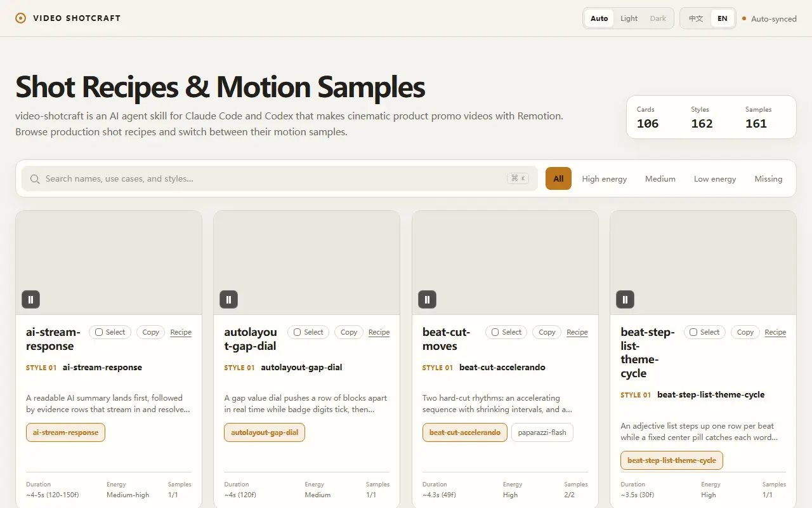
Task: Filter cards by Low energy
Action: coord(715,179)
